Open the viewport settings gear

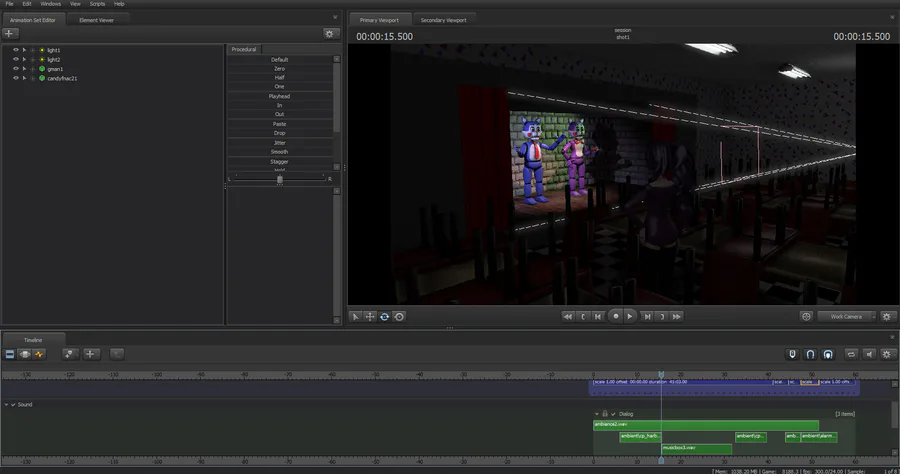pyautogui.click(x=887, y=316)
